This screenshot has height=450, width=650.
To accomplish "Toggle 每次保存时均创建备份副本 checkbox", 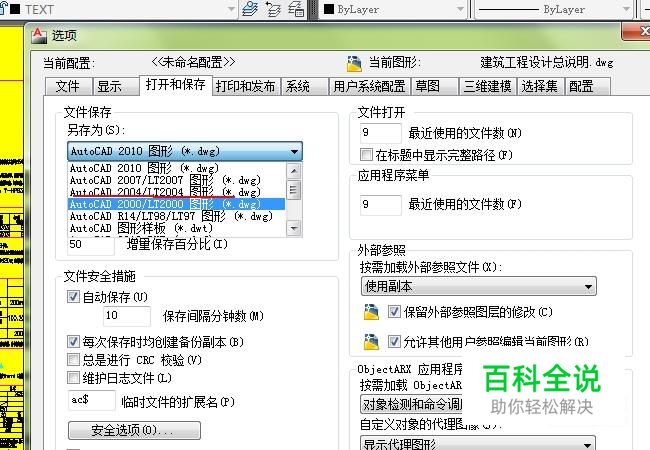I will [73, 341].
